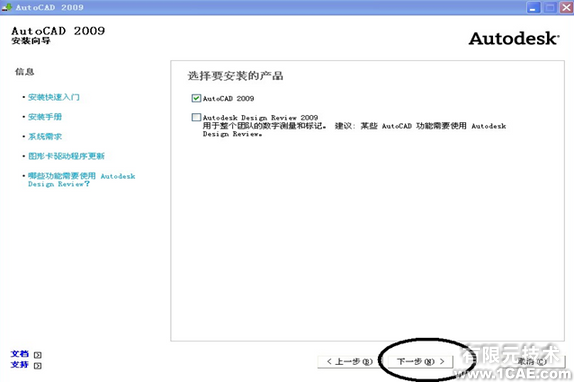Click the AutoCAD 2009 安装向导 title text
The width and height of the screenshot is (574, 382).
coord(58,35)
